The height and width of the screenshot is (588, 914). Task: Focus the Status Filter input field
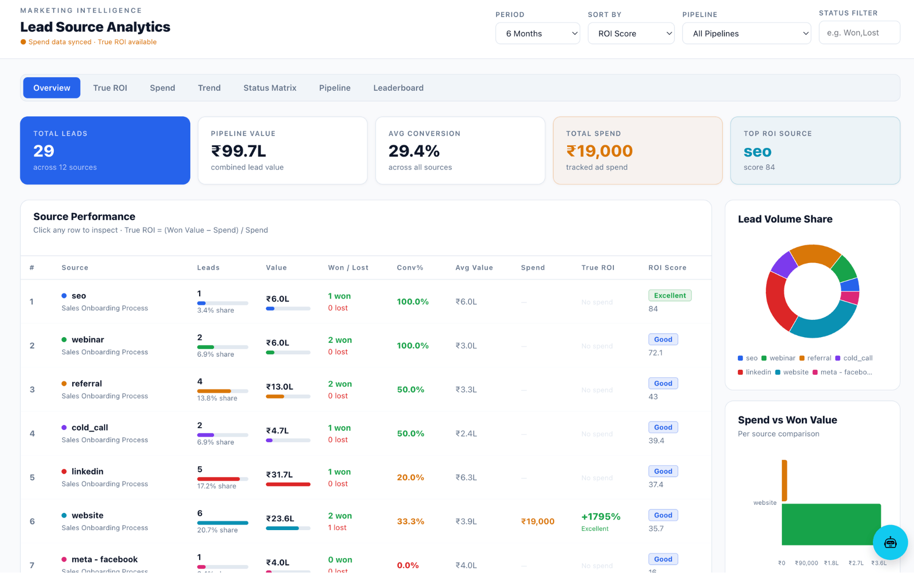click(x=859, y=32)
